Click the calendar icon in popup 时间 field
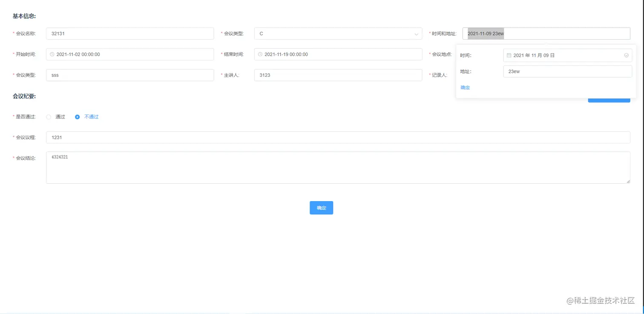644x314 pixels. (x=509, y=55)
